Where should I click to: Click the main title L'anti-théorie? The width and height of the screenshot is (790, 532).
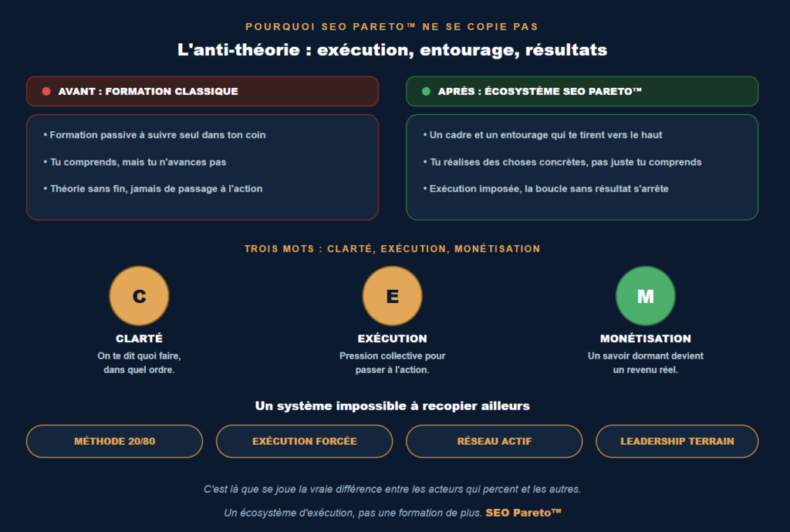tap(393, 50)
